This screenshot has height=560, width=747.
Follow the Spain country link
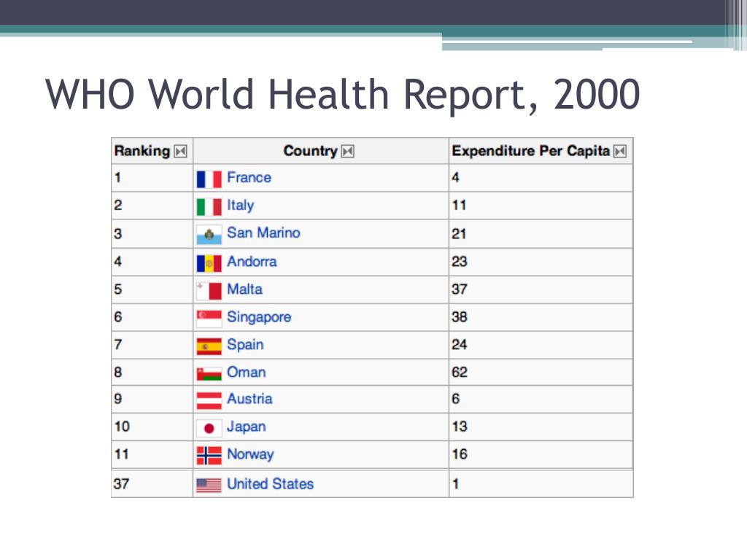tap(245, 345)
